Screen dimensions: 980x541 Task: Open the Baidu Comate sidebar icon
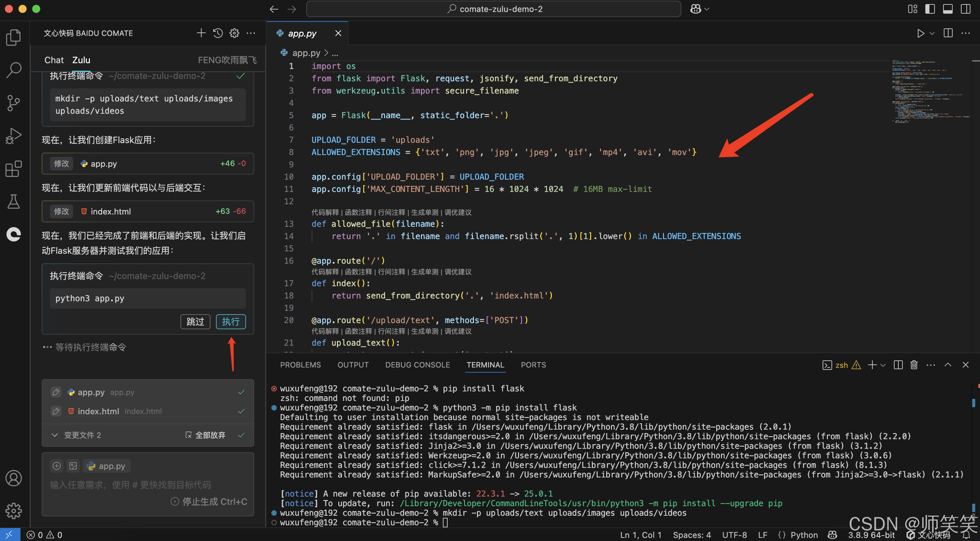[x=14, y=234]
